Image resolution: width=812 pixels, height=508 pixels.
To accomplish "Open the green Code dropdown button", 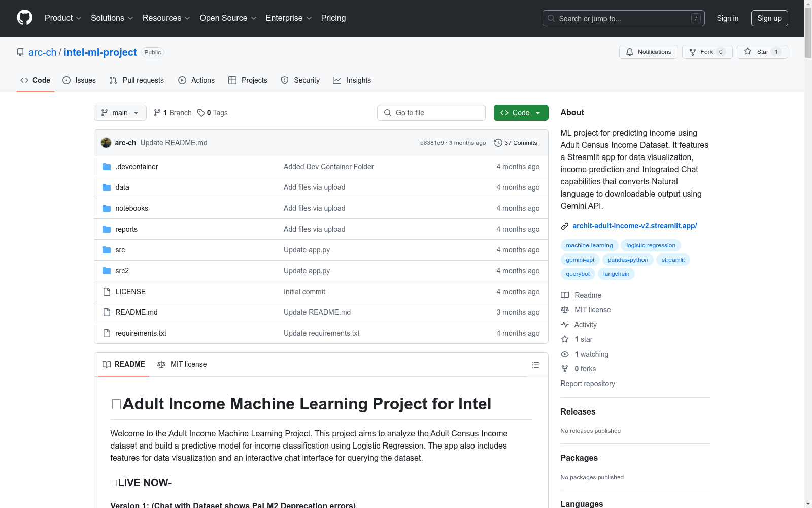I will coord(521,113).
